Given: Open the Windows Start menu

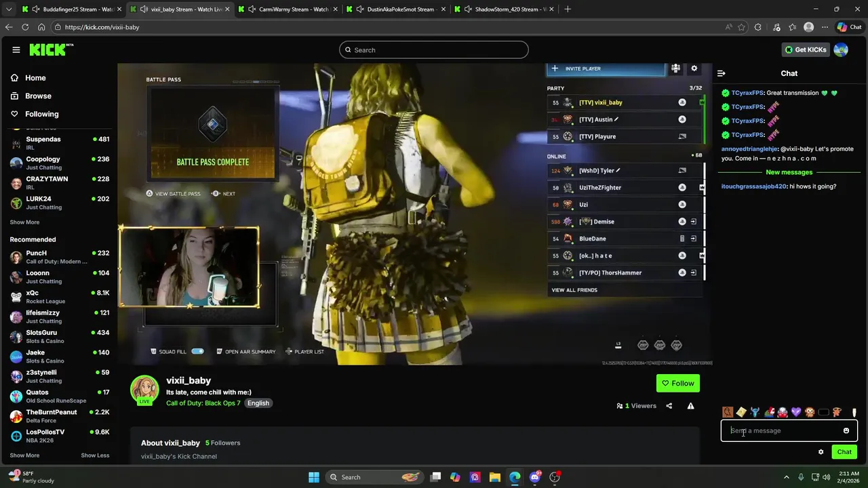Looking at the screenshot, I should (x=314, y=477).
